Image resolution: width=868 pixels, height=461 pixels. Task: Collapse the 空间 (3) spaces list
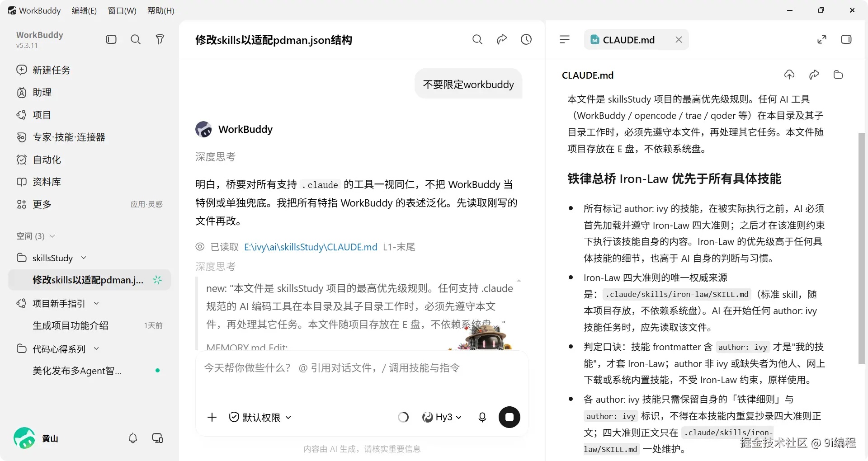pyautogui.click(x=52, y=236)
